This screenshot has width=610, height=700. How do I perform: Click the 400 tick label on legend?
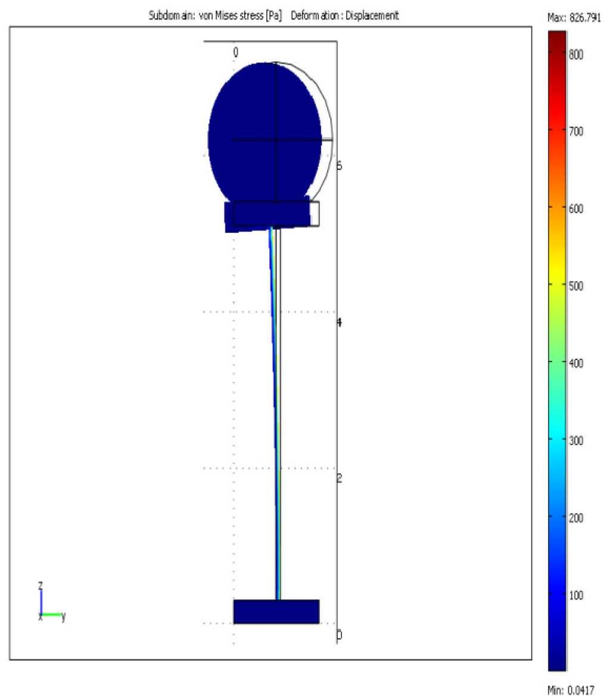[575, 363]
